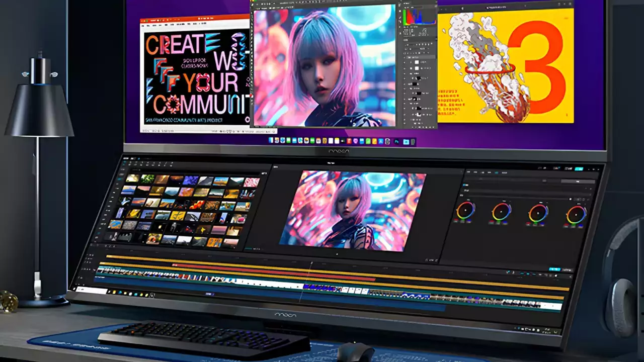This screenshot has height=362, width=644.
Task: Click the Photoshop icon in the dock
Action: 396,142
